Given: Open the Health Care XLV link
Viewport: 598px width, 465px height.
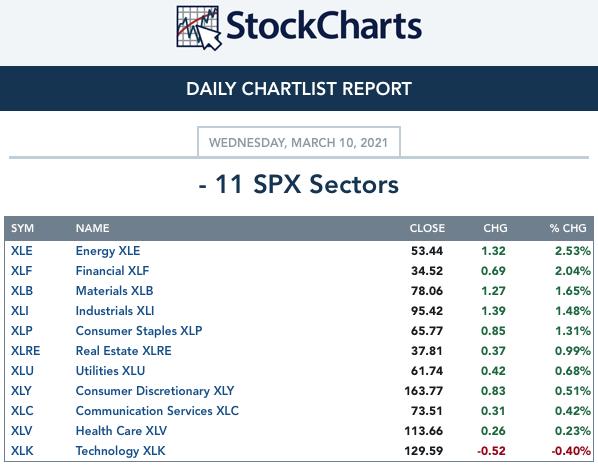Looking at the screenshot, I should pos(121,431).
